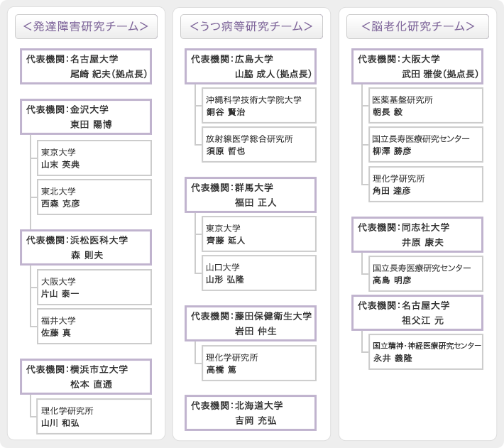
Task: Click the 東京大学 山末 英典 box
Action: pyautogui.click(x=94, y=158)
